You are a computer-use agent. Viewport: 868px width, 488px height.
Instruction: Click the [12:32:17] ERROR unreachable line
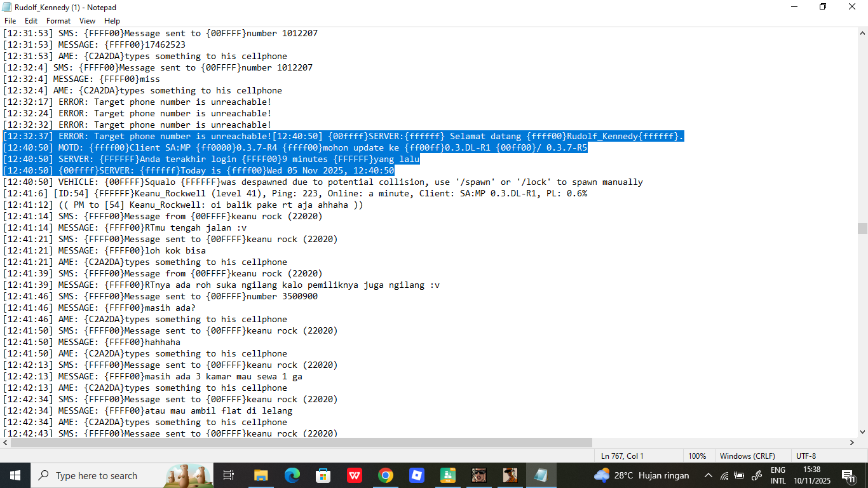(137, 102)
